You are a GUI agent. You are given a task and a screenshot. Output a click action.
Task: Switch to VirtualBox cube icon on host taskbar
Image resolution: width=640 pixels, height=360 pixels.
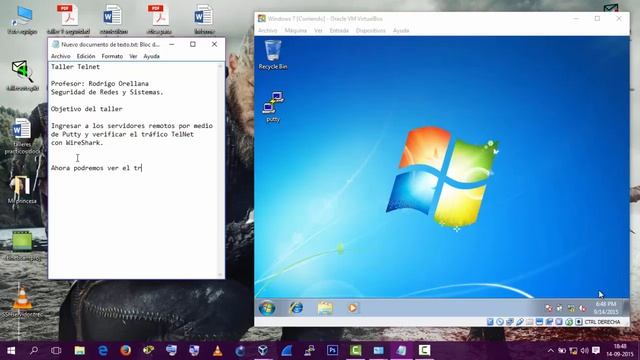click(263, 351)
